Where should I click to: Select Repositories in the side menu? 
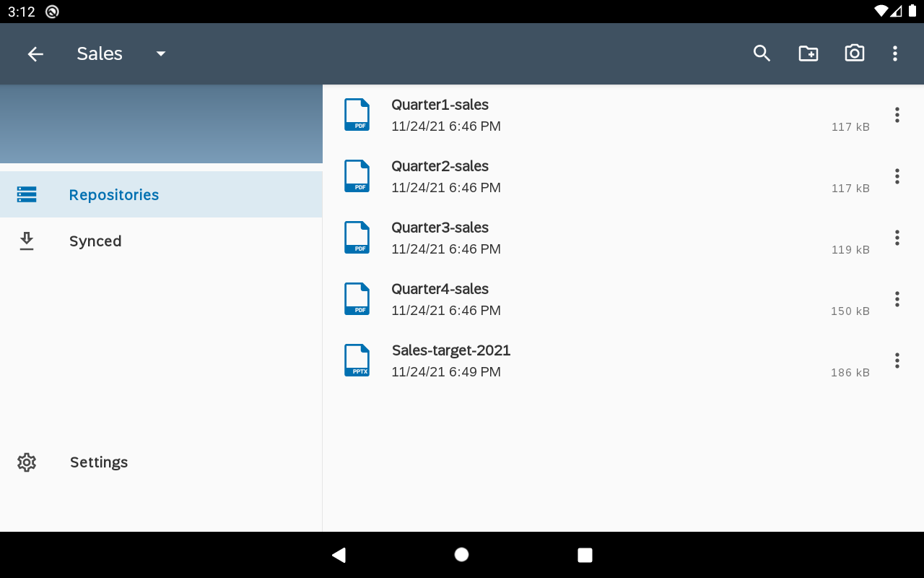161,194
